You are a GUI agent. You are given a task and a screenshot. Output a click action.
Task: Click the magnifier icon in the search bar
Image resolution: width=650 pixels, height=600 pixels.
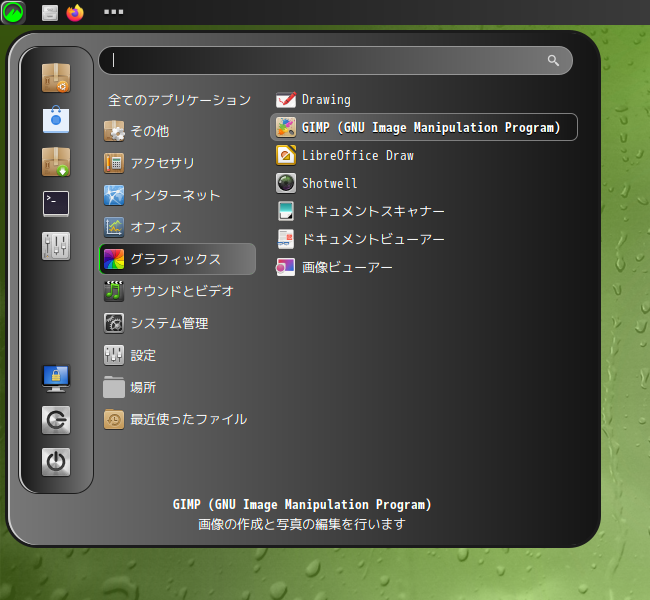(x=553, y=61)
